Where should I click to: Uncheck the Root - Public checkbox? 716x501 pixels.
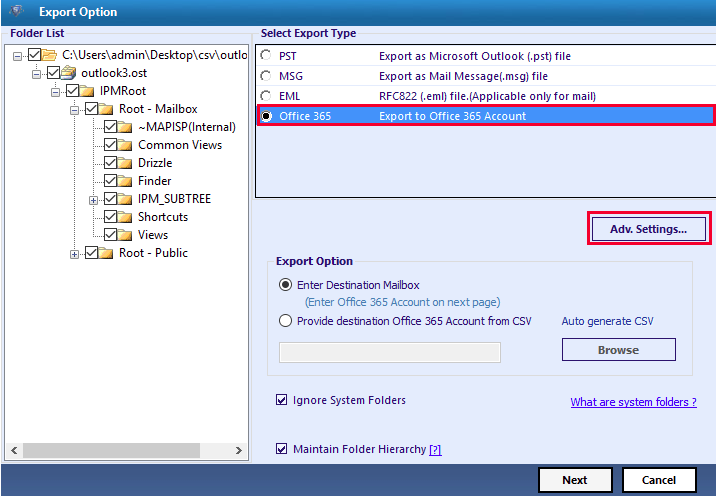(91, 253)
